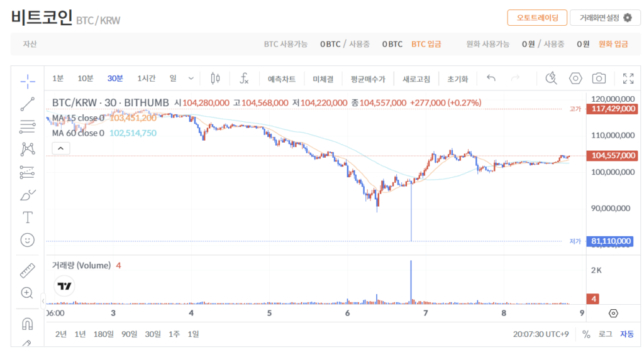Click the 원화 입금 deposit link
Viewport: 644px width, 350px height.
613,44
